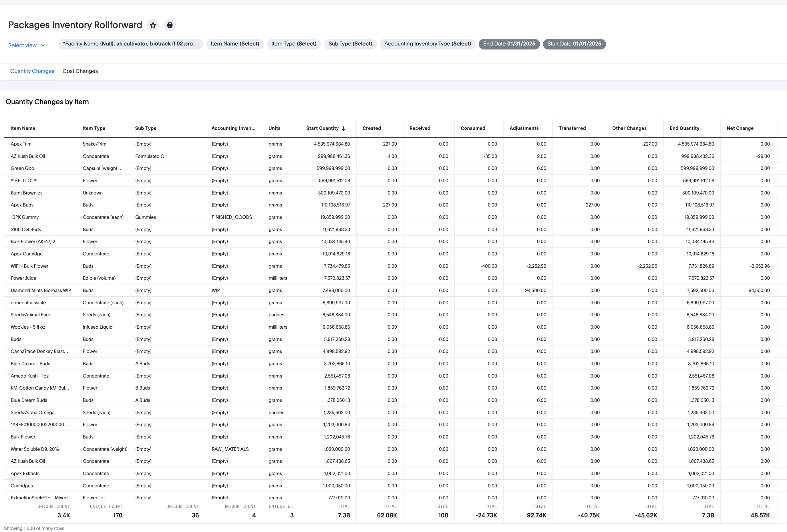Click the KM-Cotton Candy item cell
Screen dimensions: 787x532
(x=40, y=388)
